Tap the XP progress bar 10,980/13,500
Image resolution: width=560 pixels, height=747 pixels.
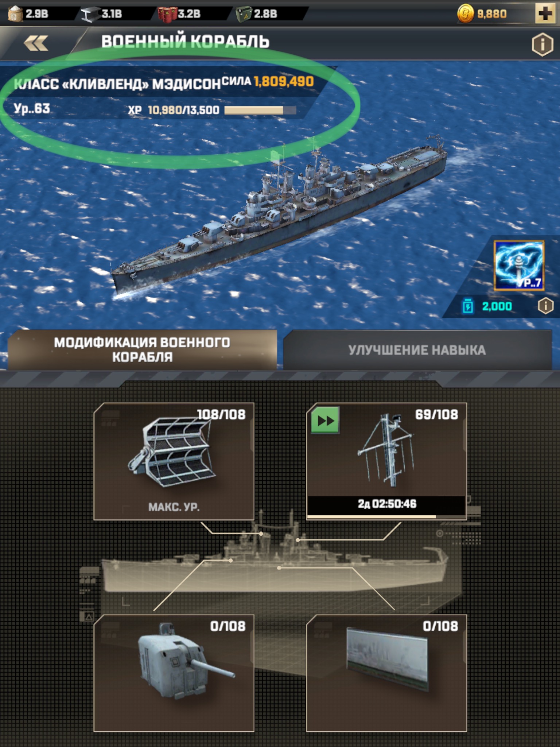pyautogui.click(x=260, y=110)
